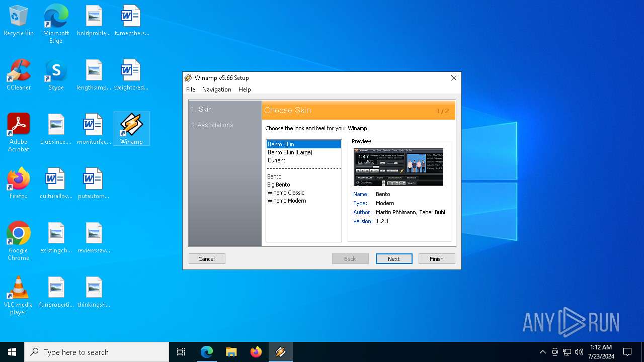Choose the Winamp Classic skin
The width and height of the screenshot is (644, 362).
[x=304, y=193]
